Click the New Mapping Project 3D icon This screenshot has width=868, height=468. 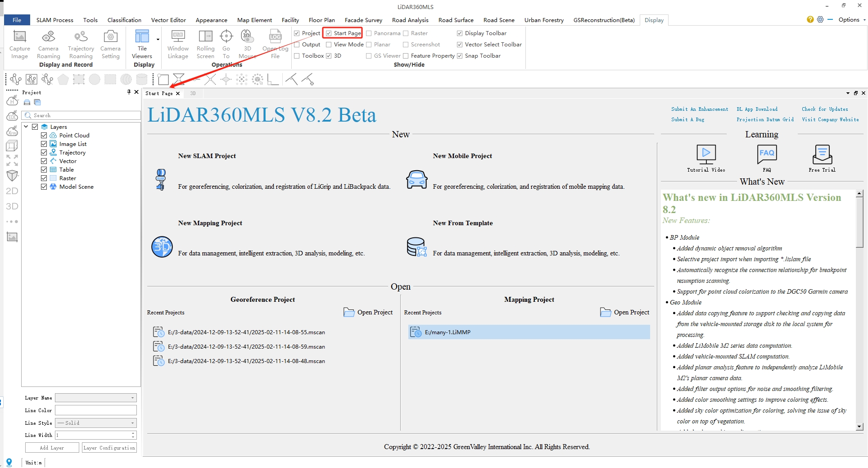point(162,247)
